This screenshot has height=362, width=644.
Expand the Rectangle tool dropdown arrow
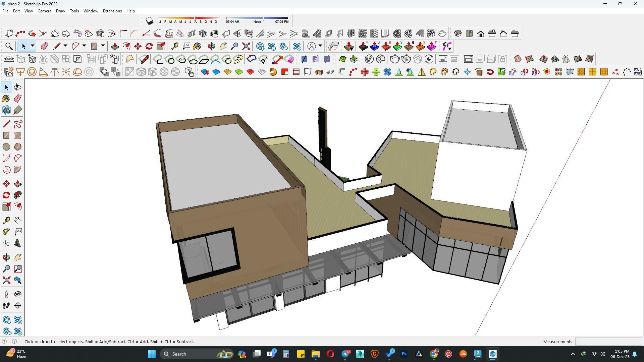point(103,46)
